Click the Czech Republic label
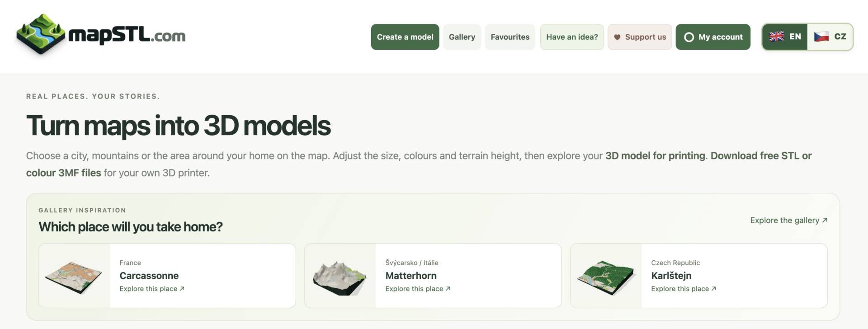 pos(675,263)
